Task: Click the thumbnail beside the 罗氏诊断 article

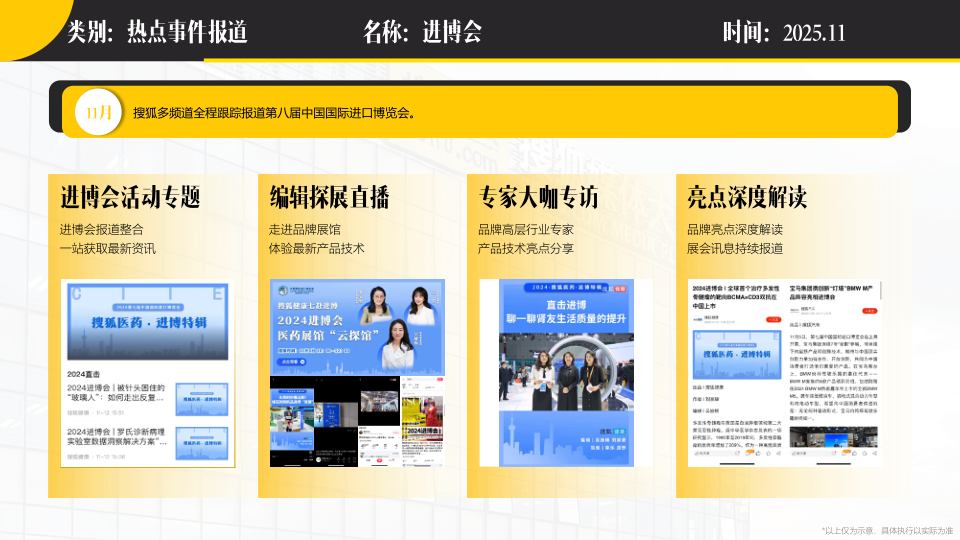Action: click(x=201, y=443)
